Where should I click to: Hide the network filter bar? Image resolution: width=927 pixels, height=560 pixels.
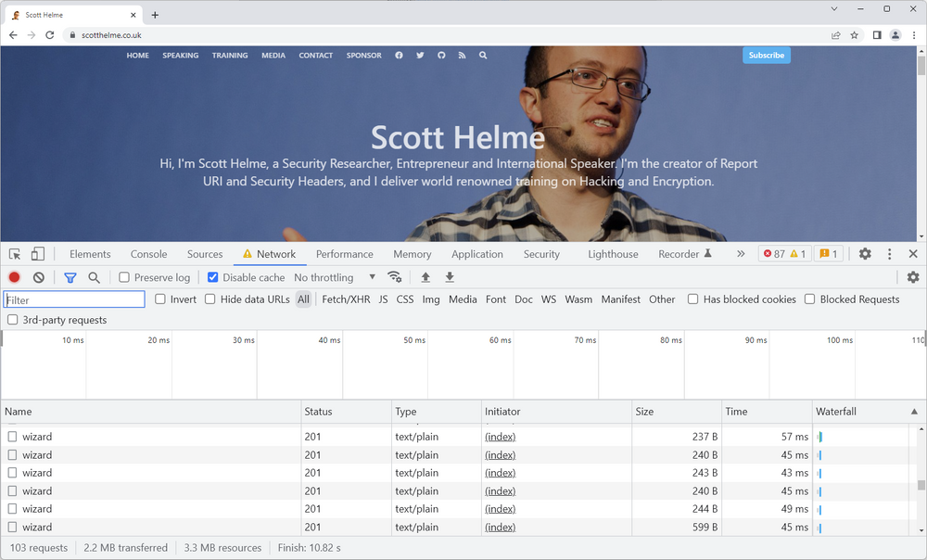70,277
